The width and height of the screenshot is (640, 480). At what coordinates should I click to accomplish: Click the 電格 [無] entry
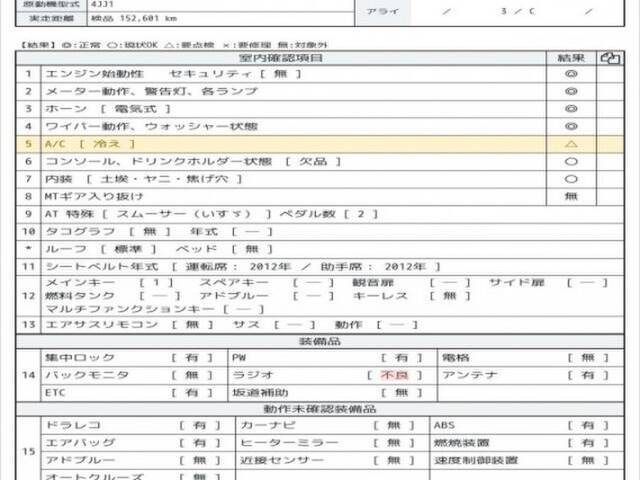(525, 358)
